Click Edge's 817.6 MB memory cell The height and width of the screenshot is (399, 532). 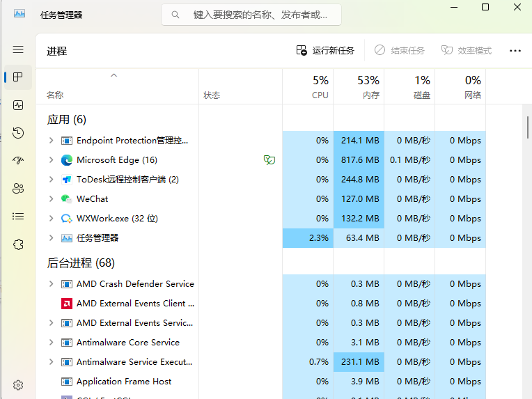point(359,159)
